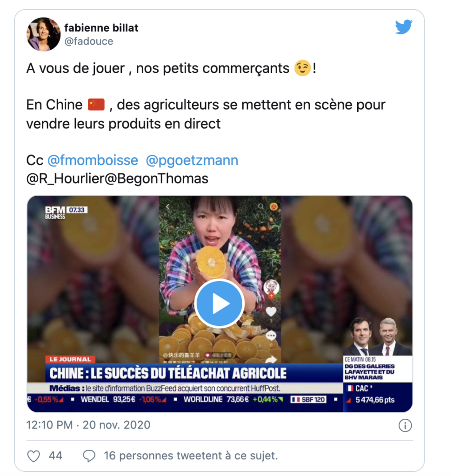This screenshot has width=453, height=476.
Task: Click '16 personnes tweetent à ce sujet'
Action: 191,456
